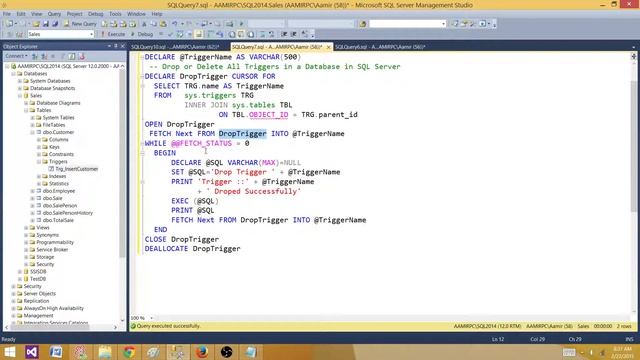Open the Connect dropdown in Object Explorer
640x360 pixels.
[x=16, y=56]
